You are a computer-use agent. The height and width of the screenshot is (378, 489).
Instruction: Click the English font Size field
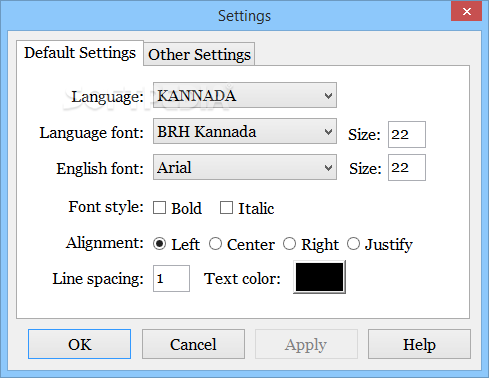[x=407, y=167]
